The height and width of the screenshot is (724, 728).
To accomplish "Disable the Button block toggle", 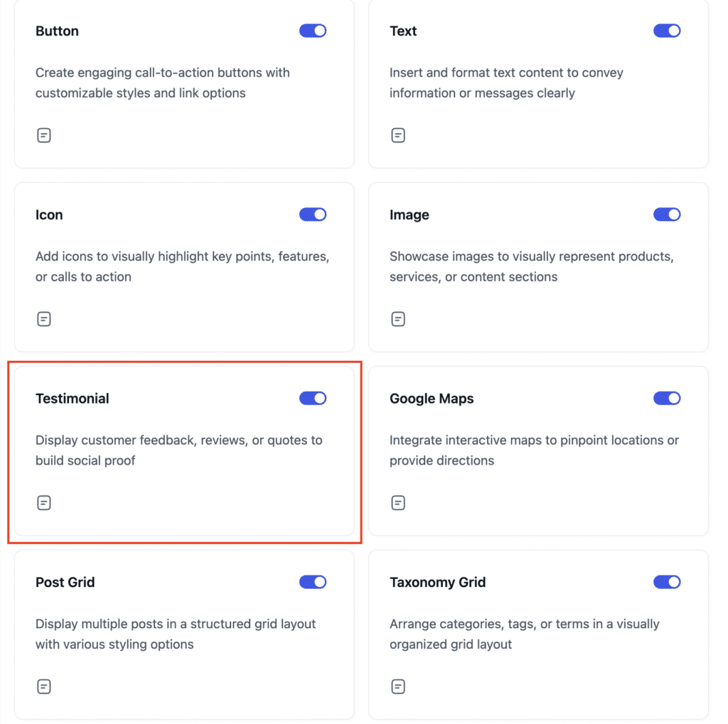I will pos(313,31).
